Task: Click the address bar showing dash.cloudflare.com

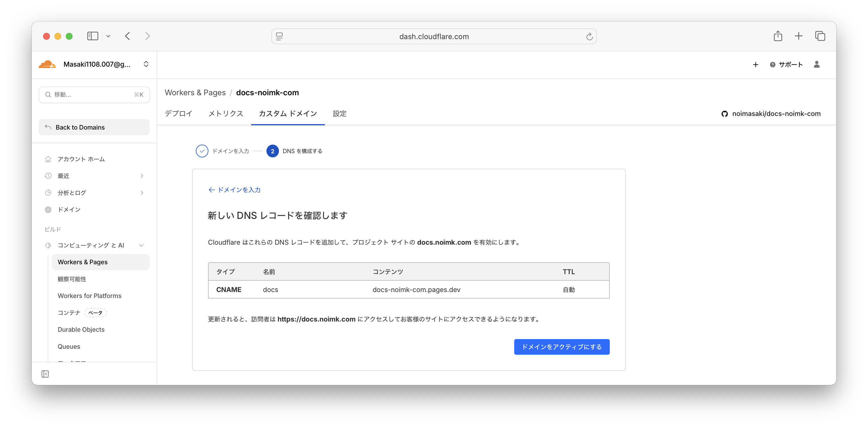Action: [x=434, y=36]
